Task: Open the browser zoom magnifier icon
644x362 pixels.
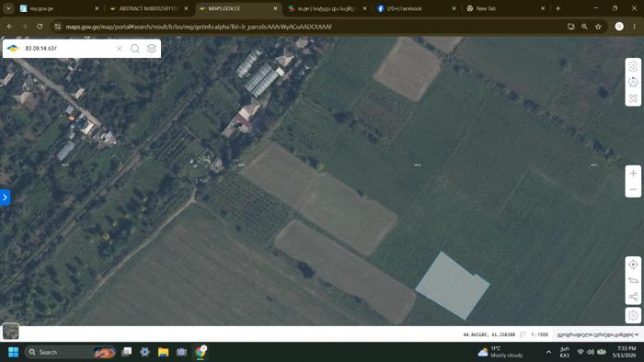Action: (584, 27)
